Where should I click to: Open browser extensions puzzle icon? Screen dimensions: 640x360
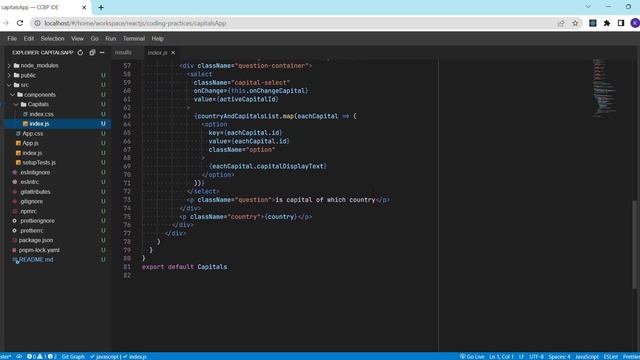tap(607, 23)
